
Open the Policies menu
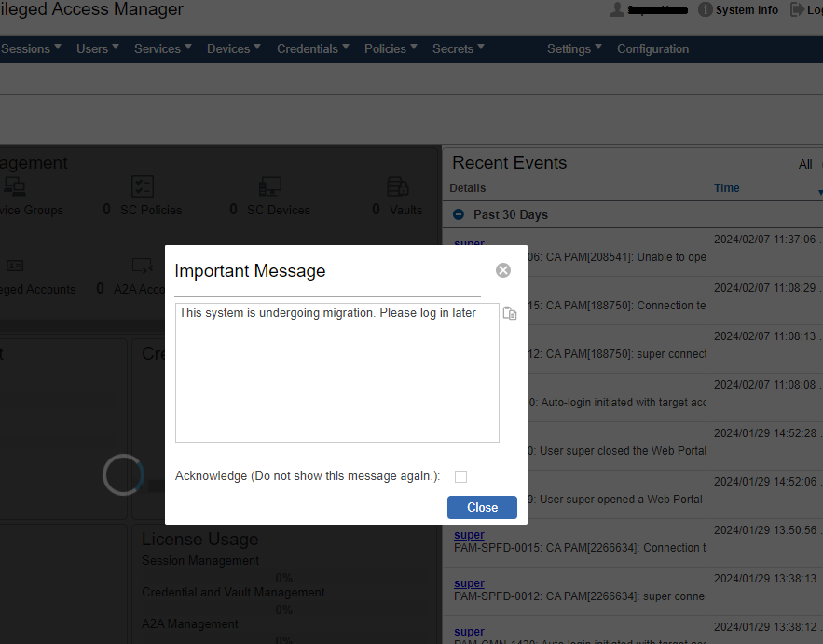click(x=391, y=48)
